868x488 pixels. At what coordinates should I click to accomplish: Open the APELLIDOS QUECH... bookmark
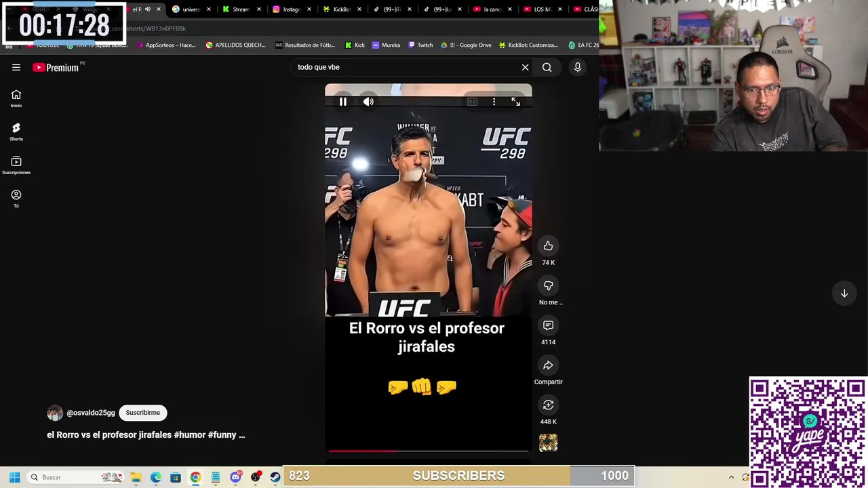[235, 45]
